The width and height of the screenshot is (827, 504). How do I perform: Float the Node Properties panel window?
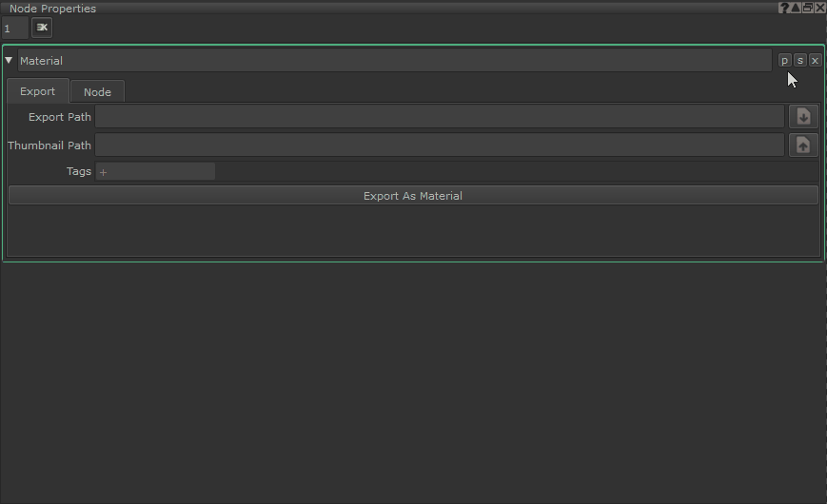pyautogui.click(x=808, y=8)
